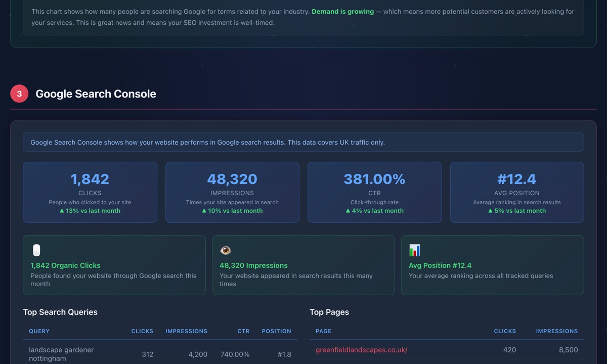
Task: Click the IMPRESSIONS header in queries table
Action: click(x=186, y=331)
